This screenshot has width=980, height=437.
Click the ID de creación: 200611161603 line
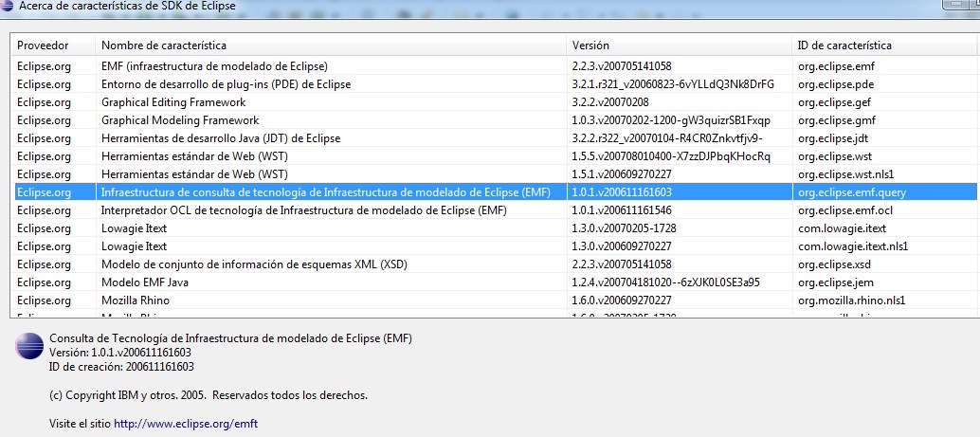(x=121, y=367)
